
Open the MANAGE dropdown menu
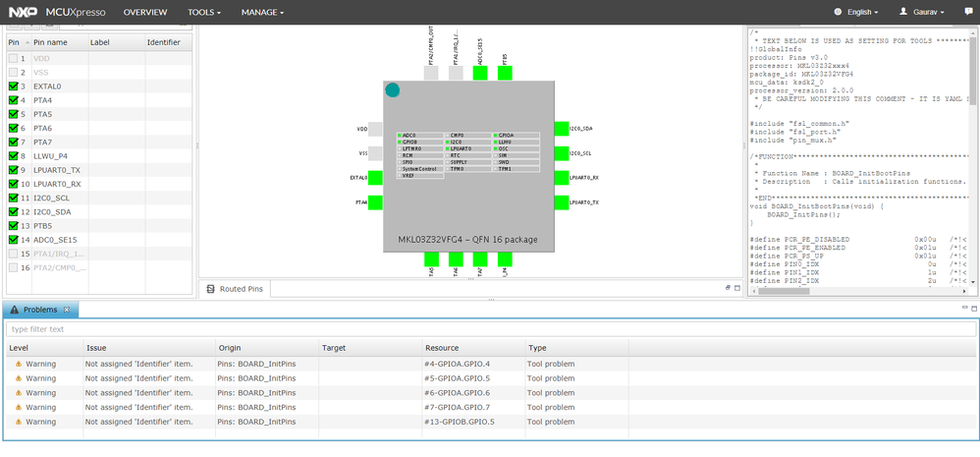[262, 13]
